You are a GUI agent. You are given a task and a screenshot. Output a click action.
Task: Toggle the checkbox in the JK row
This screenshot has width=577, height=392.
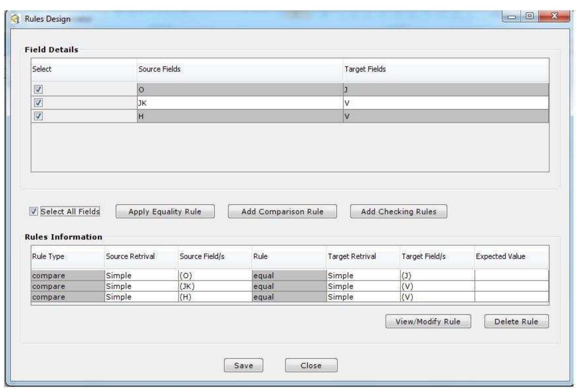point(38,103)
